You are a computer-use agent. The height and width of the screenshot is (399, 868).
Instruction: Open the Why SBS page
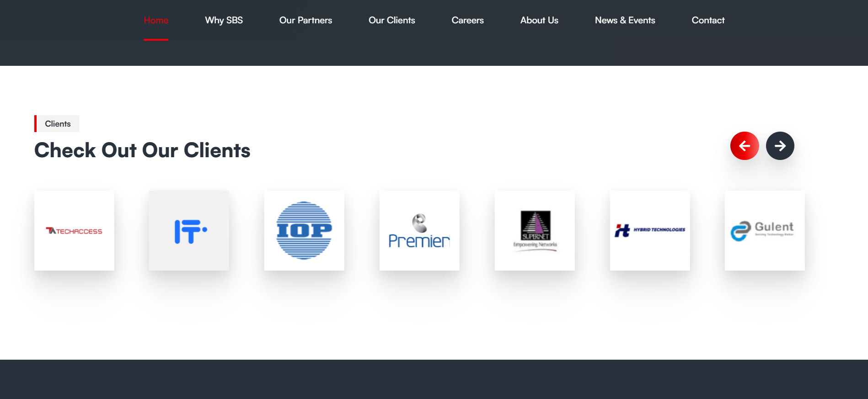click(224, 20)
